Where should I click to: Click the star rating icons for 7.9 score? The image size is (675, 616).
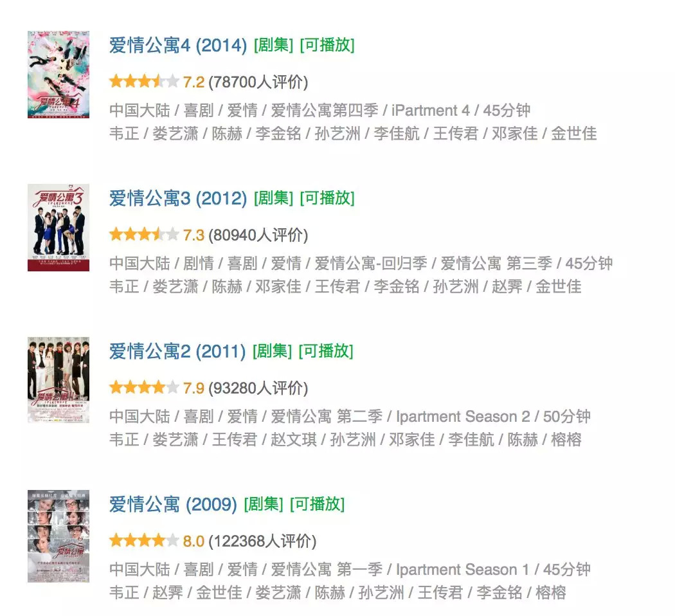(x=144, y=388)
